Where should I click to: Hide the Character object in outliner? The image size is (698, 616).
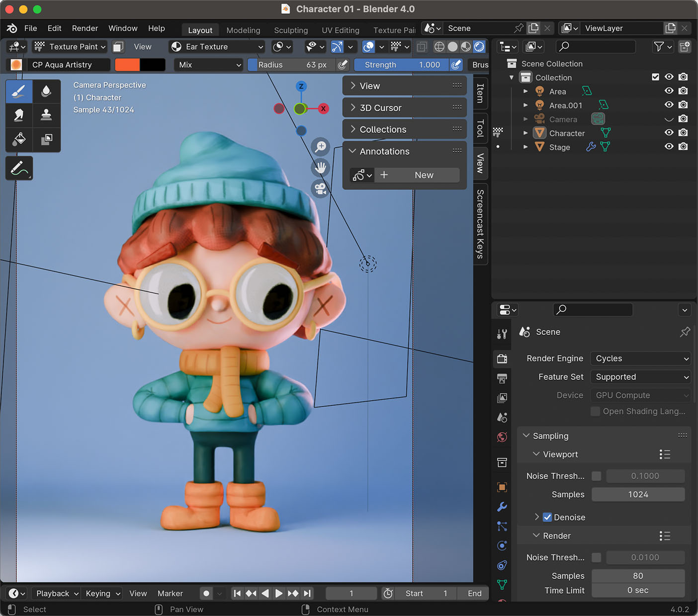pyautogui.click(x=669, y=133)
